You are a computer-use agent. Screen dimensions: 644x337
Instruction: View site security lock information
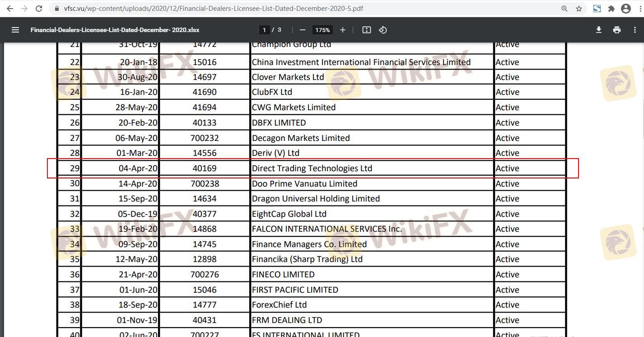point(56,9)
